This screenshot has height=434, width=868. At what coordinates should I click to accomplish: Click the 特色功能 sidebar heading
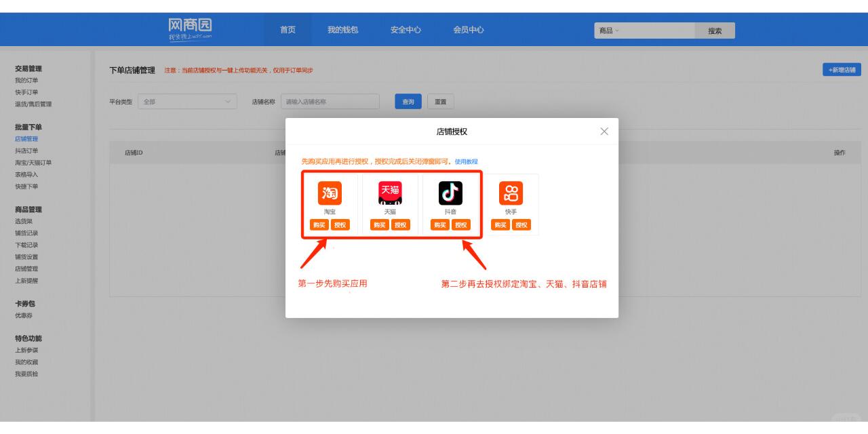28,338
